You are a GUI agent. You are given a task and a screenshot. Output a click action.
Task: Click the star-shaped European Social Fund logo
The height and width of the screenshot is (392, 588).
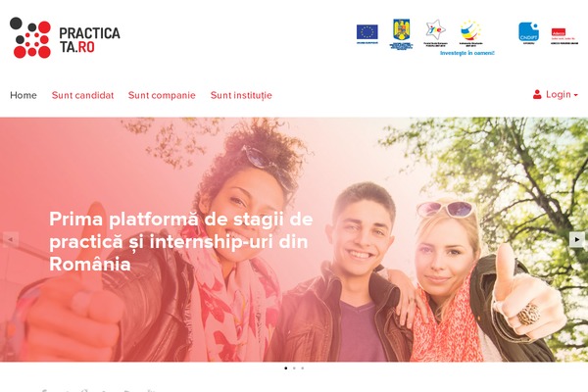(x=435, y=33)
